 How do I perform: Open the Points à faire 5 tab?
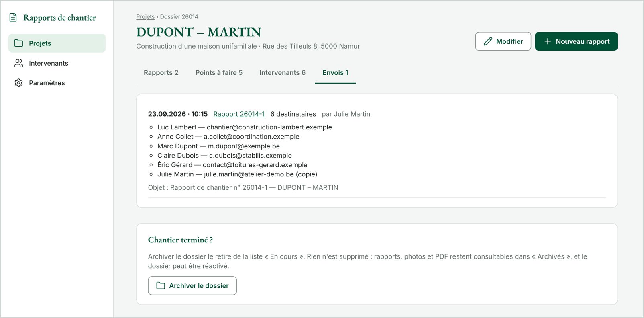click(219, 73)
